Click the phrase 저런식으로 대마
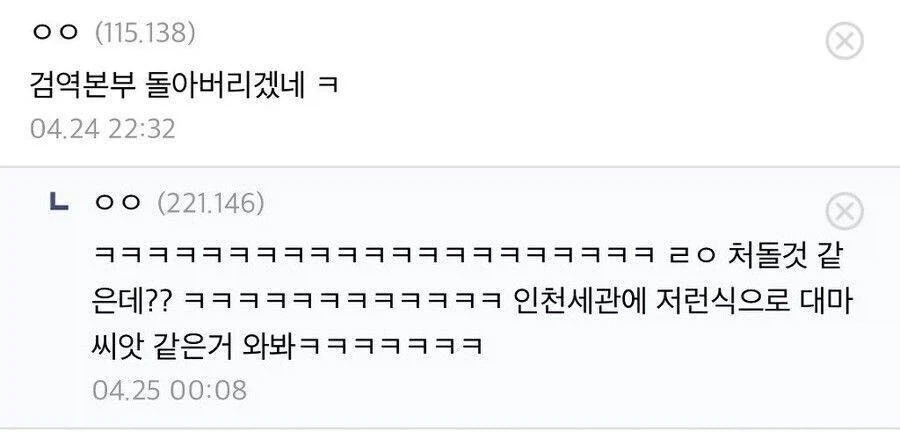The image size is (900, 432). tap(757, 301)
